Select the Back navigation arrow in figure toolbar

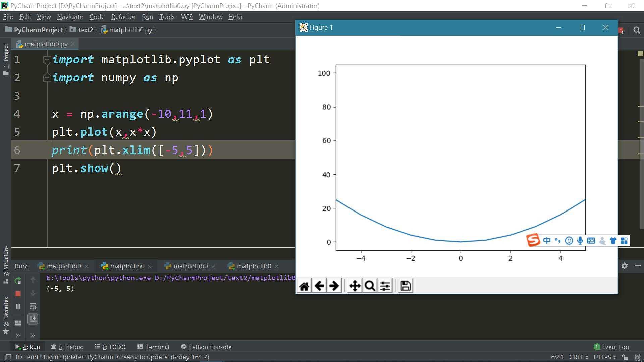[x=319, y=286]
